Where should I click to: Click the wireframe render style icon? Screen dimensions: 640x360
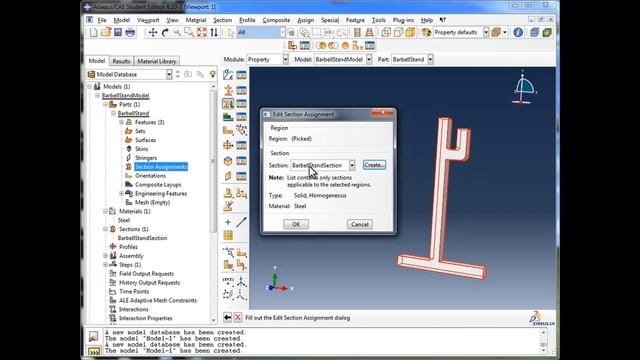pyautogui.click(x=386, y=32)
